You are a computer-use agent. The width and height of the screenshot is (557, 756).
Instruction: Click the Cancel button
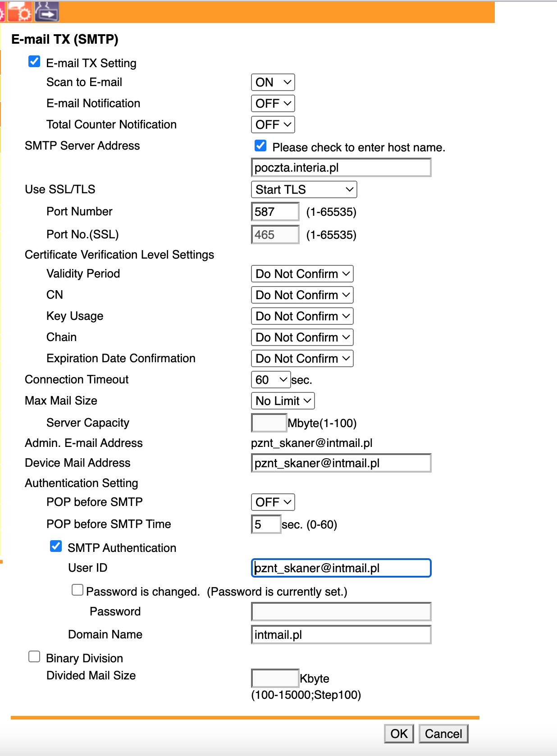443,734
